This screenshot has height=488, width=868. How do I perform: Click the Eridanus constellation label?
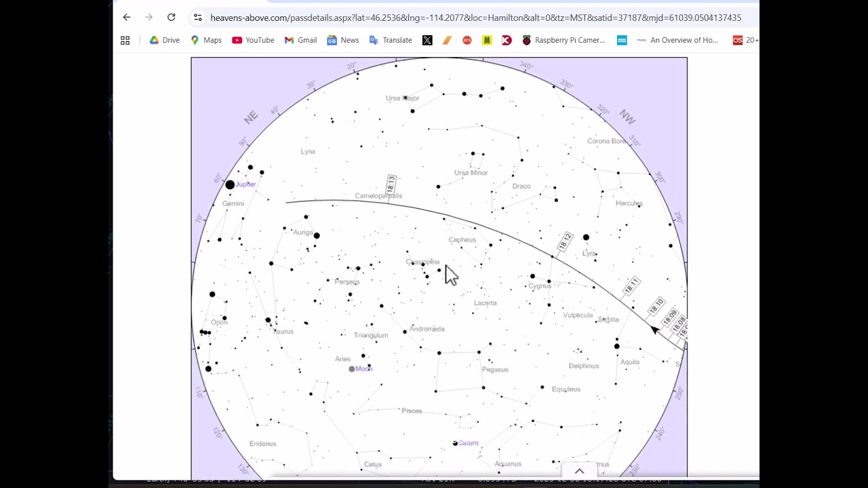point(262,444)
